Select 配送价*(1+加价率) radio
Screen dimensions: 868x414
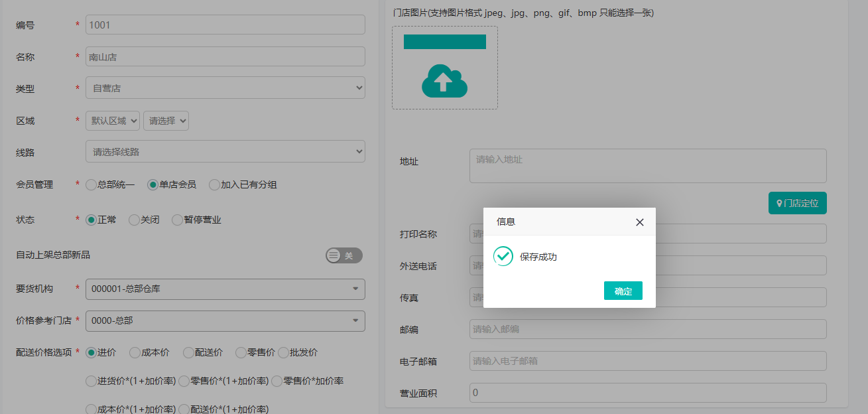pyautogui.click(x=184, y=409)
